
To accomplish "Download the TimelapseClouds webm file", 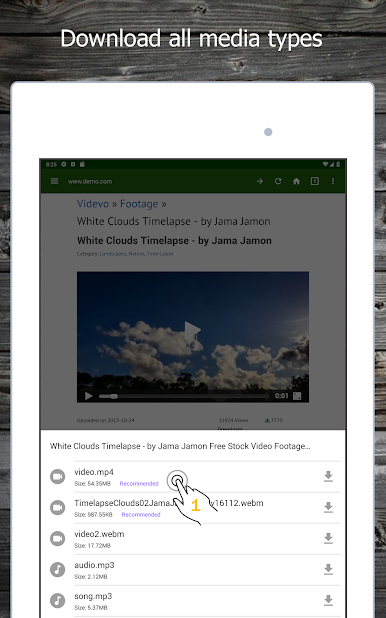I will 328,507.
